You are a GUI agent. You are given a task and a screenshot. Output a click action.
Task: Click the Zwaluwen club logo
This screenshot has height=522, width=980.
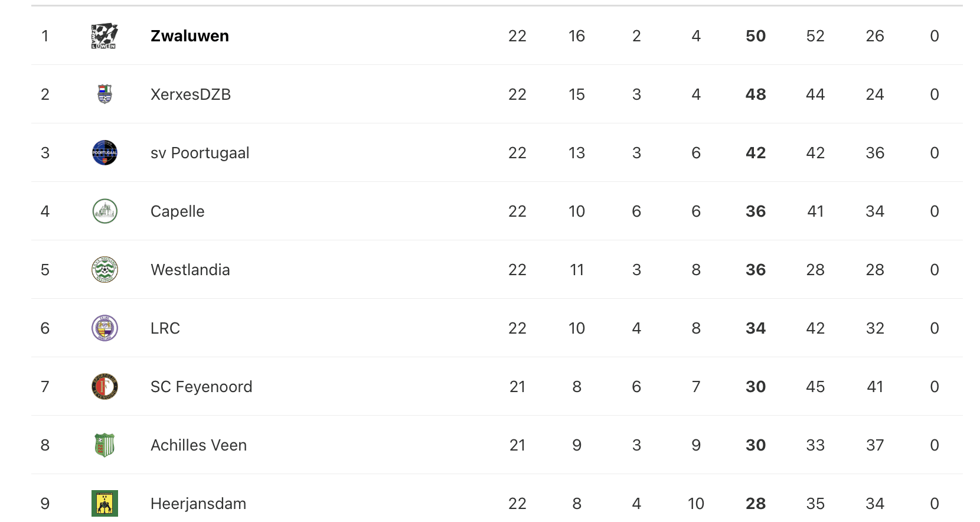pos(104,36)
